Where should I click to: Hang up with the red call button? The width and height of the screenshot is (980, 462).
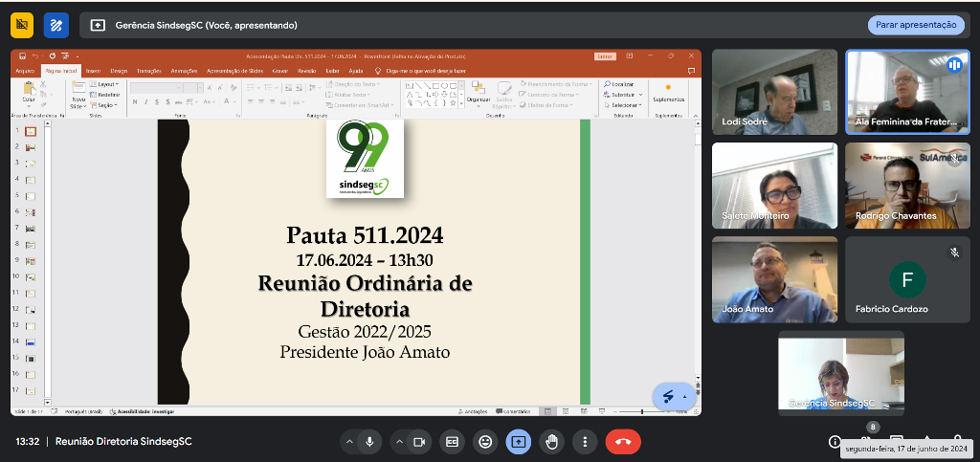click(x=623, y=442)
